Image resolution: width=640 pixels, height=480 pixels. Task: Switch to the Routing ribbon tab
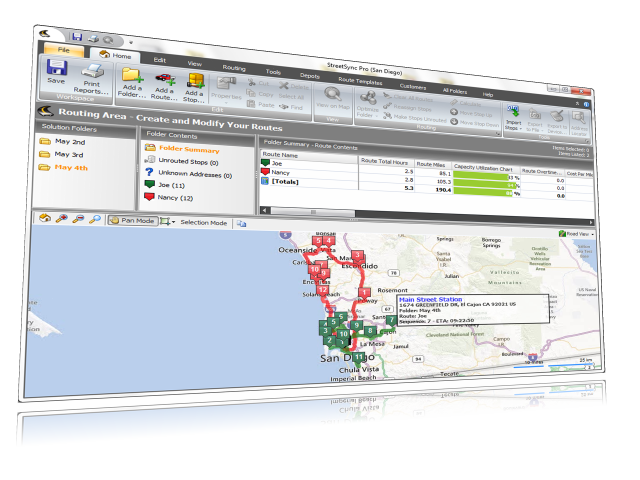pyautogui.click(x=233, y=68)
